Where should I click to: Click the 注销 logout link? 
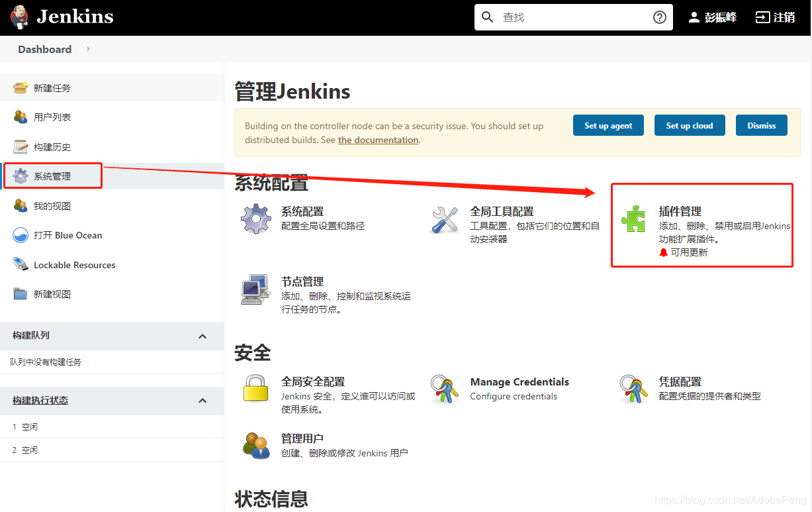coord(785,17)
